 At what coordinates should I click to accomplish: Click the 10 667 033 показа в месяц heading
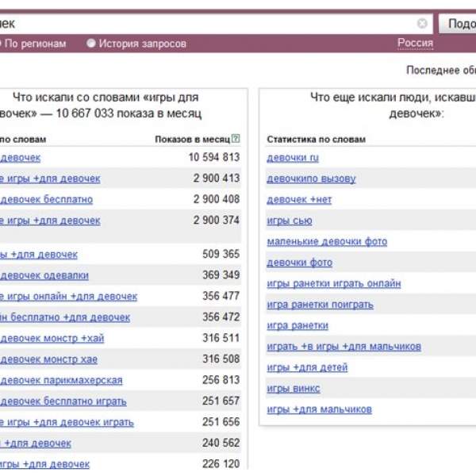pyautogui.click(x=129, y=113)
